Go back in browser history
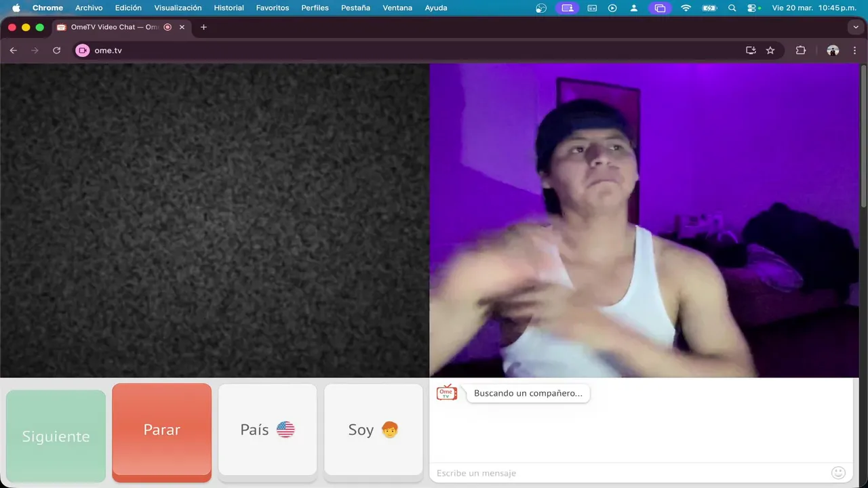This screenshot has height=488, width=868. (x=13, y=50)
